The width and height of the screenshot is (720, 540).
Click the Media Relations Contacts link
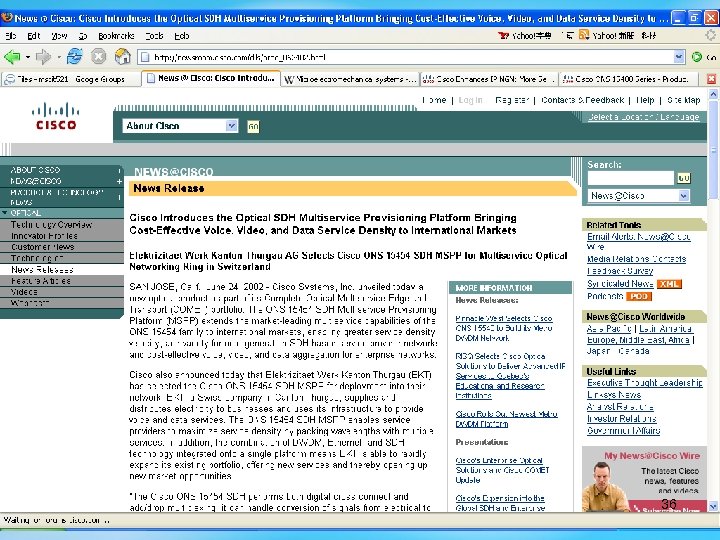pyautogui.click(x=636, y=259)
